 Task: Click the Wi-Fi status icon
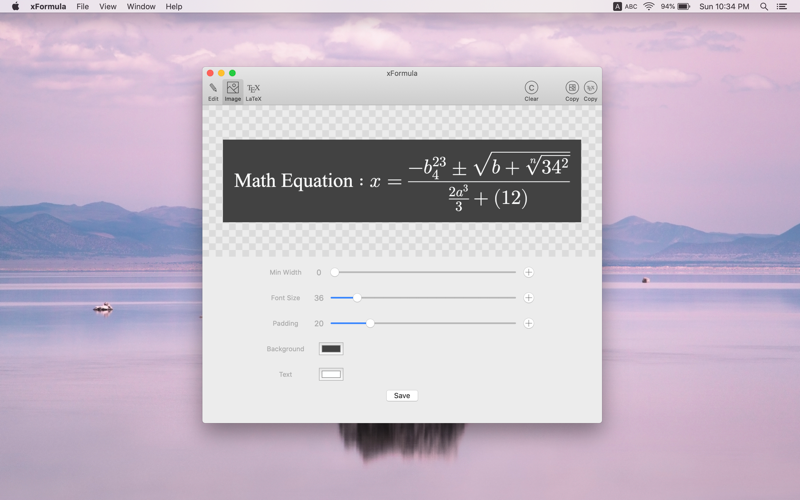click(x=648, y=7)
